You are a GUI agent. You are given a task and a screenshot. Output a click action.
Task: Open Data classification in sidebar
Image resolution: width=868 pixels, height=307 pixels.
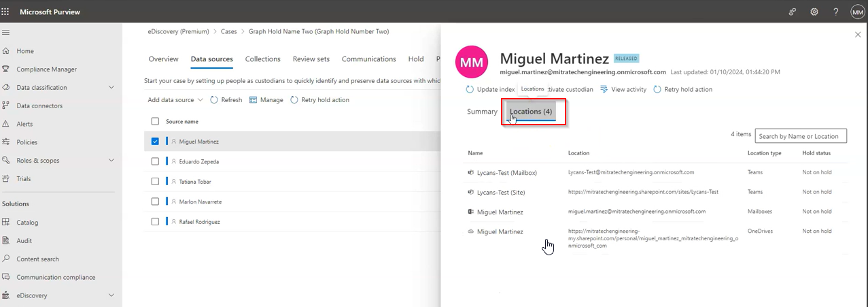pyautogui.click(x=41, y=87)
